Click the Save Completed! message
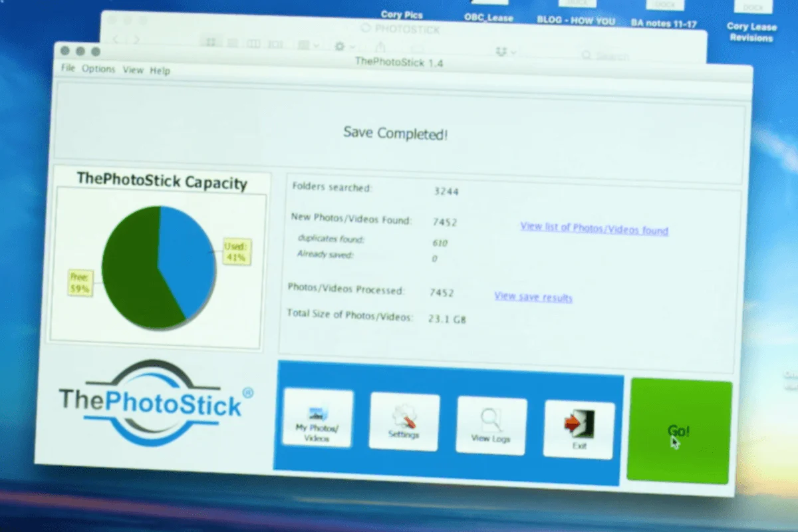 pyautogui.click(x=395, y=133)
